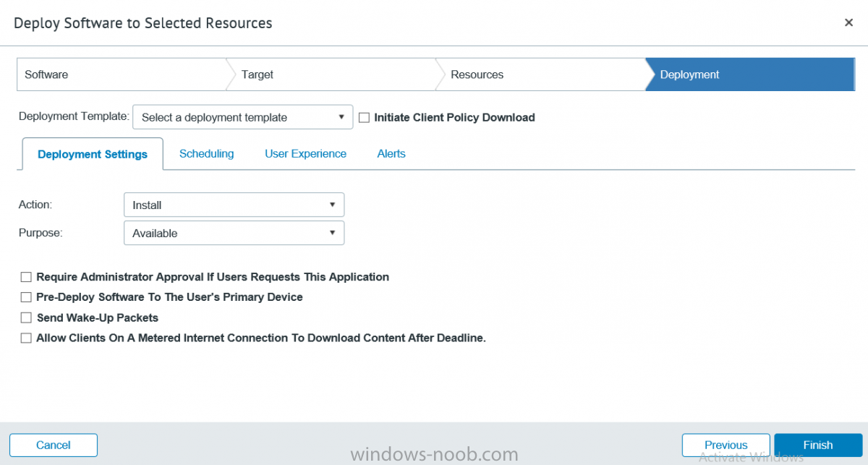Go to the Target wizard step
Screen dimensions: 868x465
331,74
